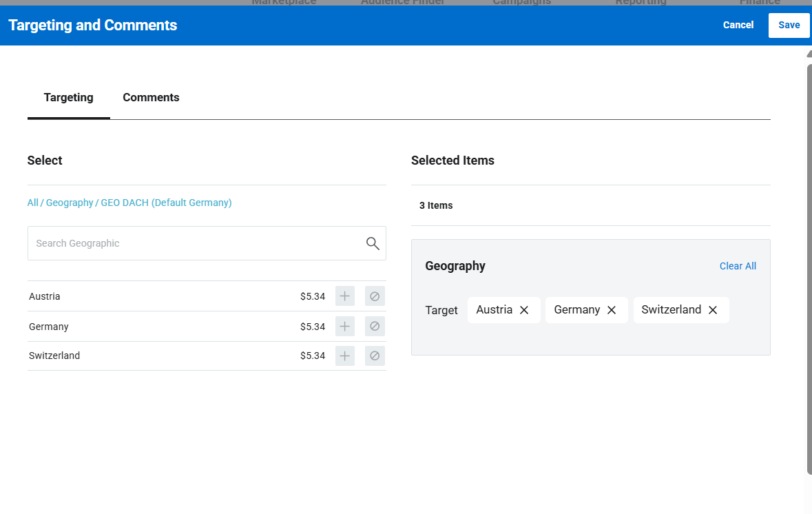Click the plus icon for Switzerland
Viewport: 812px width, 514px height.
click(345, 356)
